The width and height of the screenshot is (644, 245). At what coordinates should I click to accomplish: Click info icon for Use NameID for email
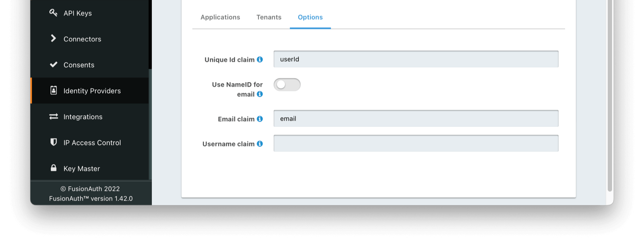260,94
